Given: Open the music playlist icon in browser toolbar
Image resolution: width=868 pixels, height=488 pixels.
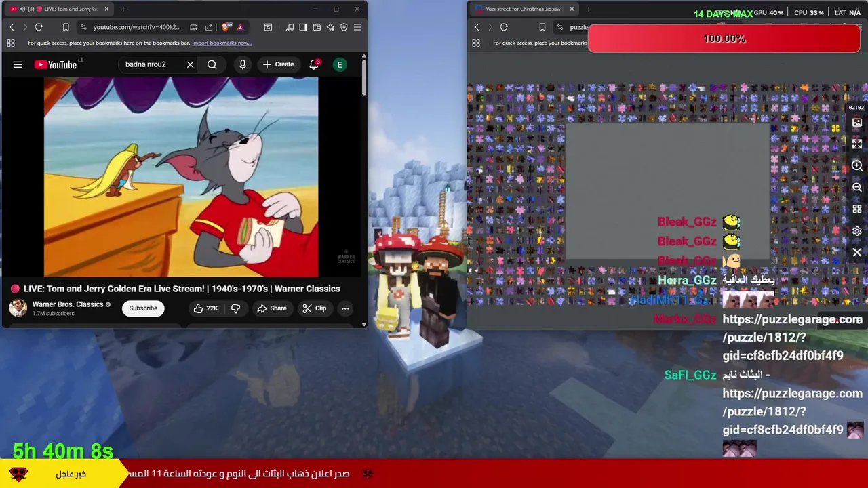Looking at the screenshot, I should point(290,27).
